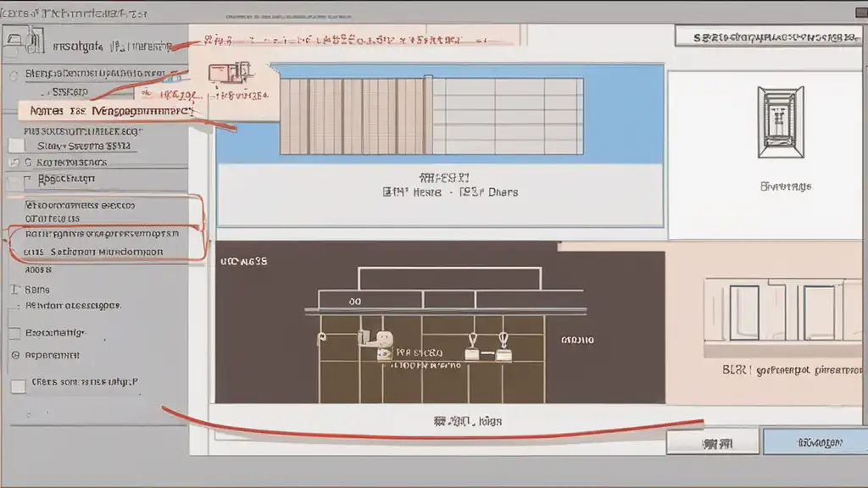This screenshot has height=488, width=868.
Task: Click the desk-and-shelf icon on pink callout
Action: [230, 73]
